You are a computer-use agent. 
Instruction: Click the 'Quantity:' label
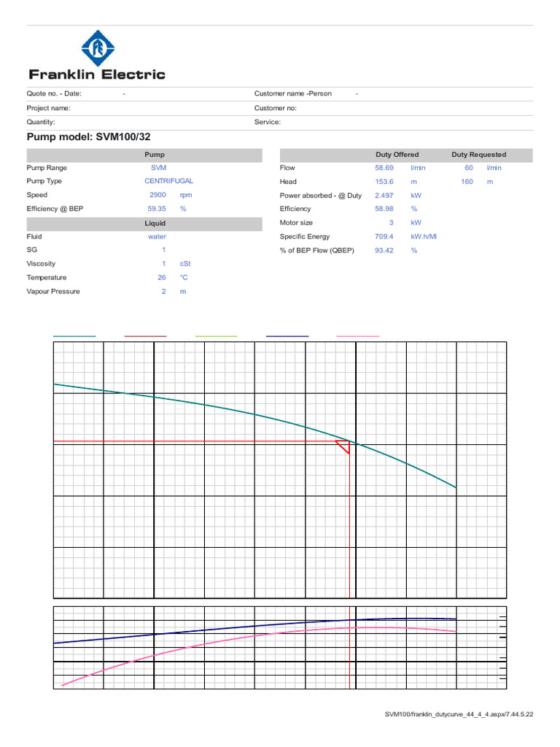pyautogui.click(x=41, y=122)
